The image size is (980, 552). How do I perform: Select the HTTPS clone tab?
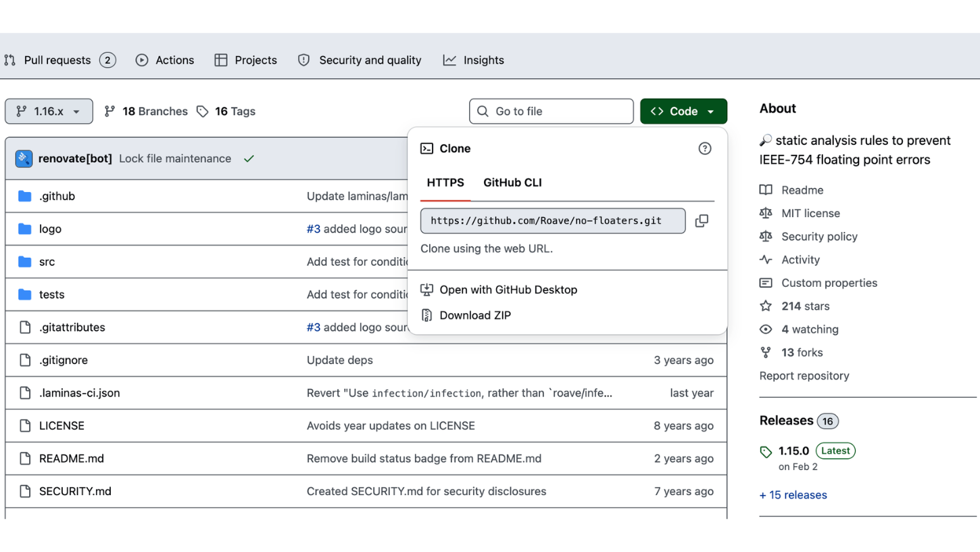445,183
